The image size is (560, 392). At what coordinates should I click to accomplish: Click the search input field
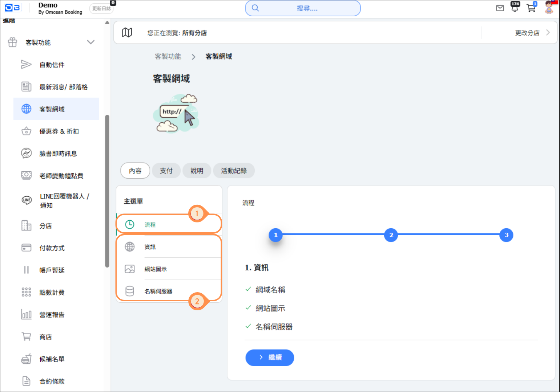tap(303, 8)
